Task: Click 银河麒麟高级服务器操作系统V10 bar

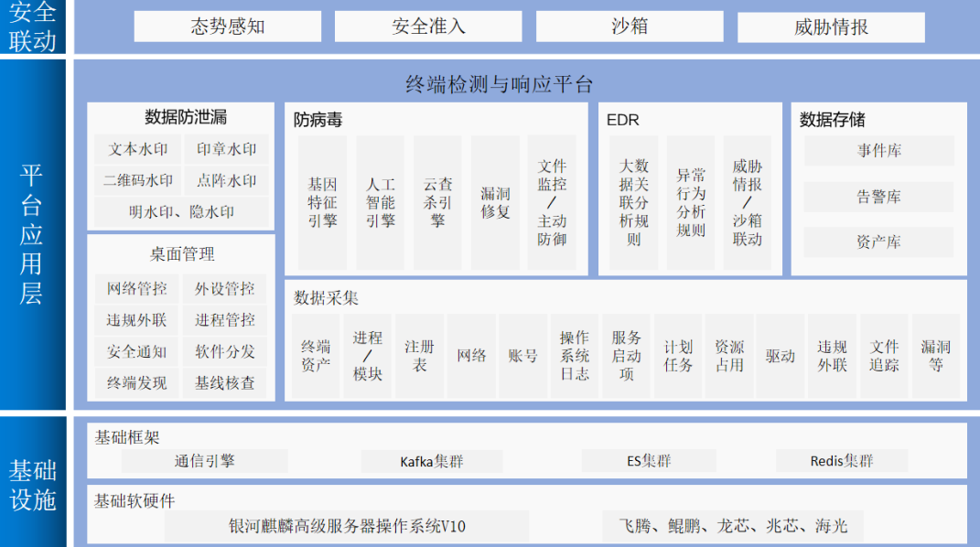Action: [347, 526]
